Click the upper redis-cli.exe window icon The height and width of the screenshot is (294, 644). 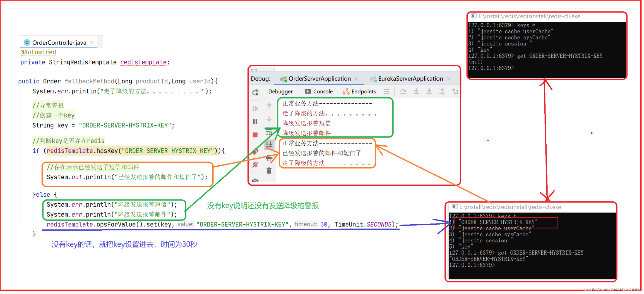tap(474, 16)
